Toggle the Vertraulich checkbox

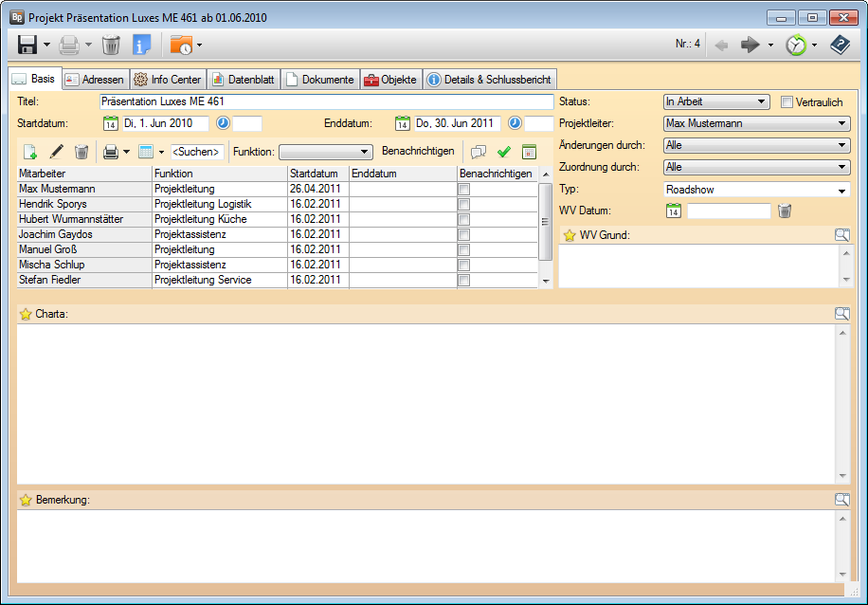(x=787, y=102)
